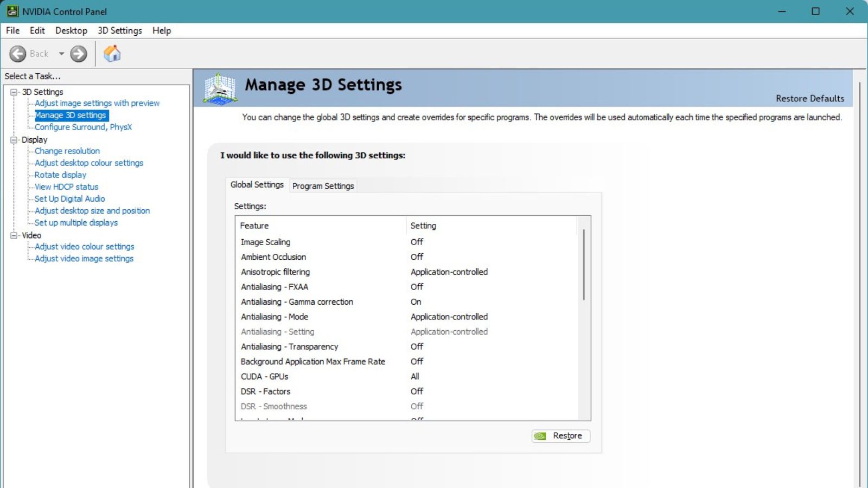Collapse the Display tree node
Screen dimensions: 868x488
tap(14, 140)
